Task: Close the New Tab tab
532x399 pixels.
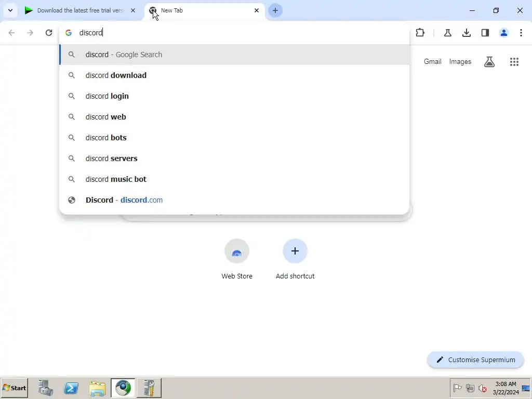Action: click(257, 10)
